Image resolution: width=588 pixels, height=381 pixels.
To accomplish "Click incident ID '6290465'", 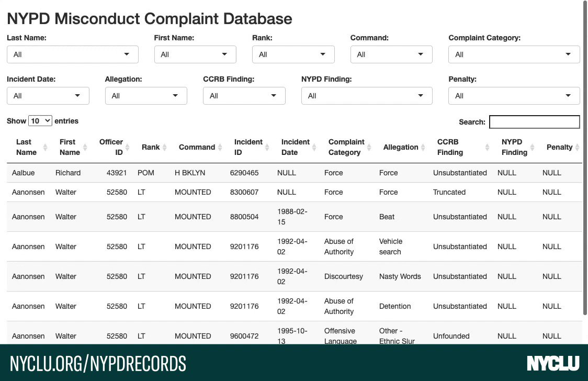I will (x=244, y=173).
